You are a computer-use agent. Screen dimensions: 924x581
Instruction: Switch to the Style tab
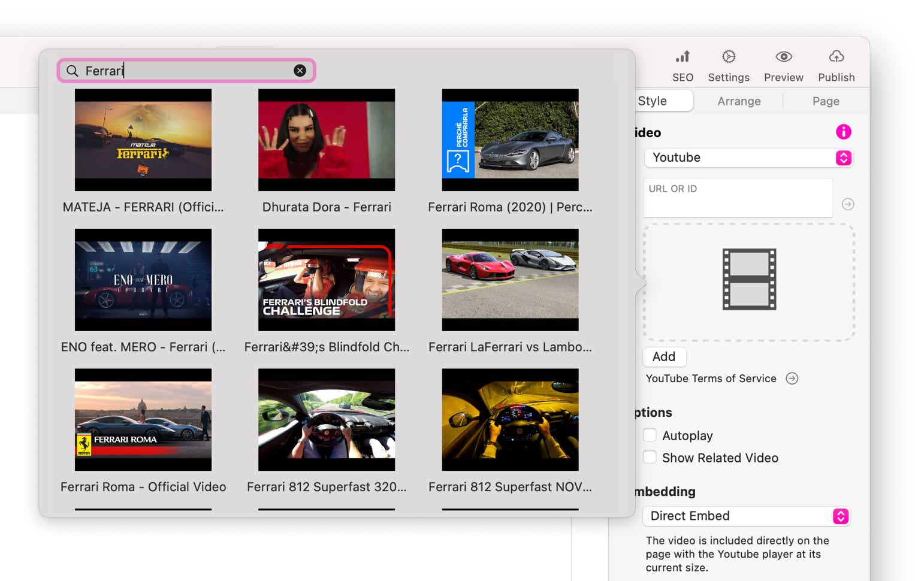pyautogui.click(x=653, y=101)
